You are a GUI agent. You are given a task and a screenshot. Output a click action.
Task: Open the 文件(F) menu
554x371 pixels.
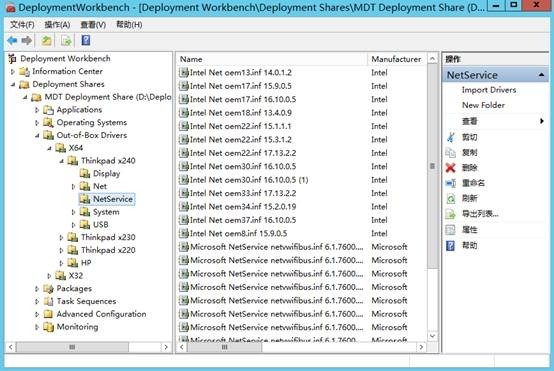coord(22,25)
